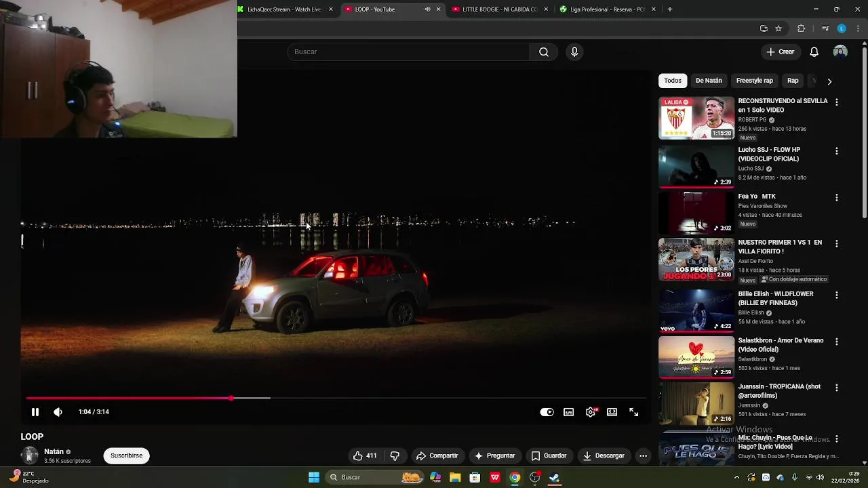
Task: Open RECONSTRUYENDO al SEVILLA video thumbnail
Action: click(x=696, y=118)
